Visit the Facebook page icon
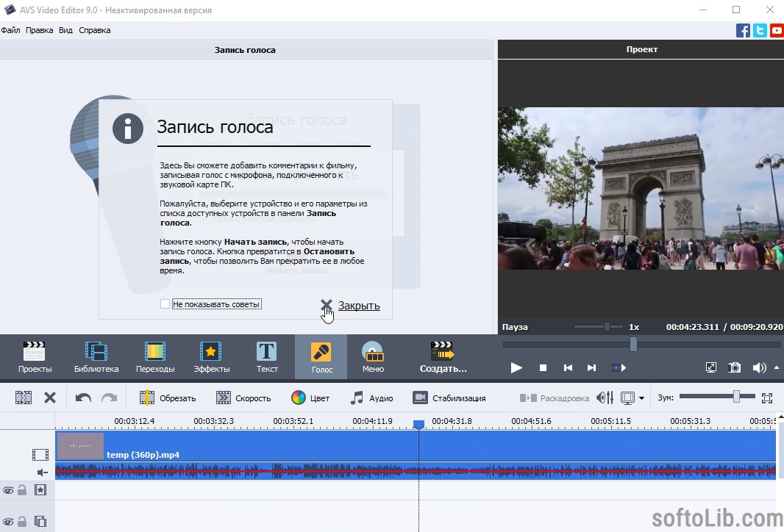The image size is (784, 532). 743,30
